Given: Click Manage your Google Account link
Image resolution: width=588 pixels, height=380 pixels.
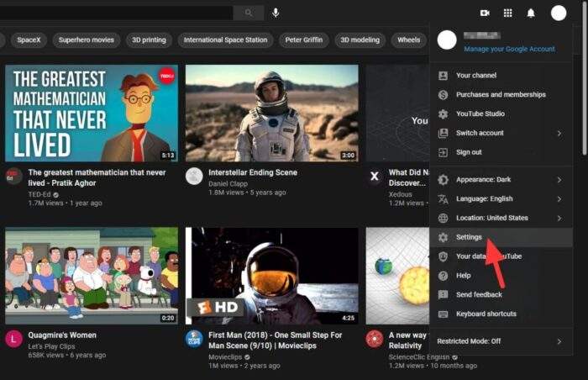Looking at the screenshot, I should (509, 49).
